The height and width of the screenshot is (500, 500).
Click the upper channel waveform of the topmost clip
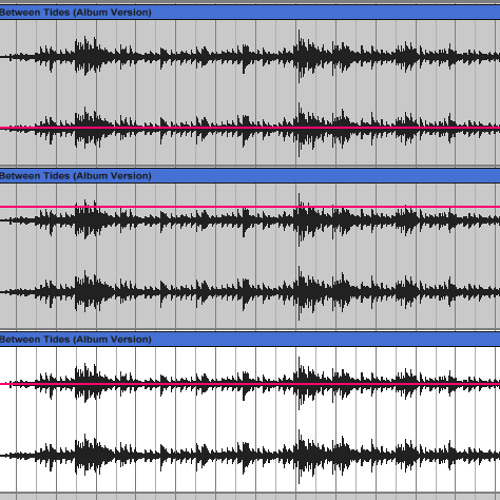coord(250,57)
